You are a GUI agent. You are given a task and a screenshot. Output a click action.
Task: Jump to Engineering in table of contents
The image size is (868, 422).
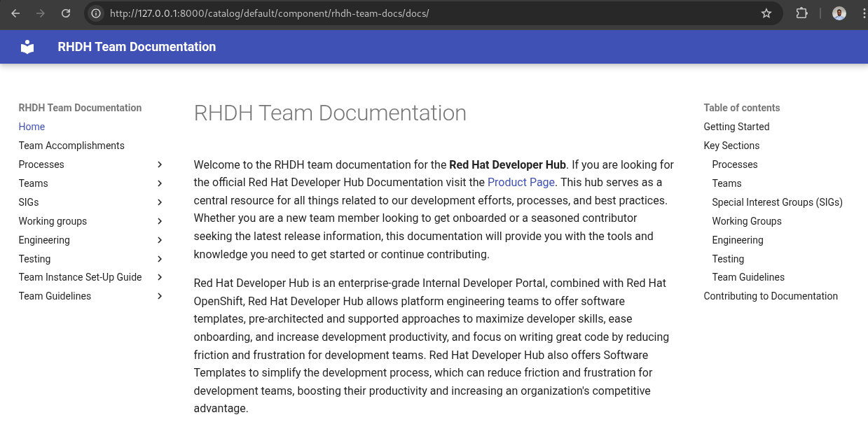(738, 240)
